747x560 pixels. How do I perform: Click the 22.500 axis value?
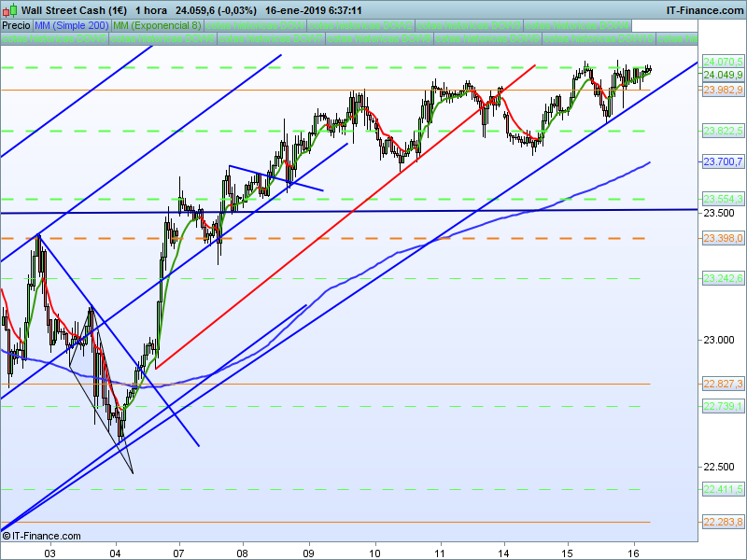click(x=719, y=467)
